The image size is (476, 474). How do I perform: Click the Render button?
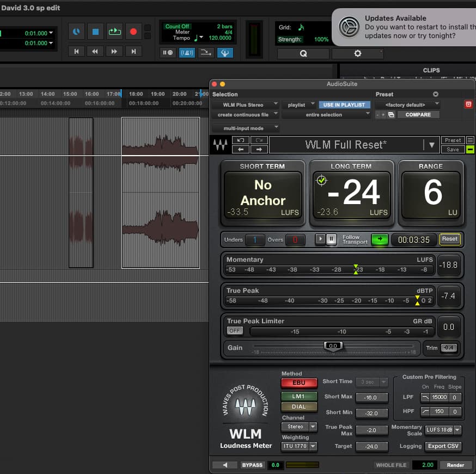(455, 465)
